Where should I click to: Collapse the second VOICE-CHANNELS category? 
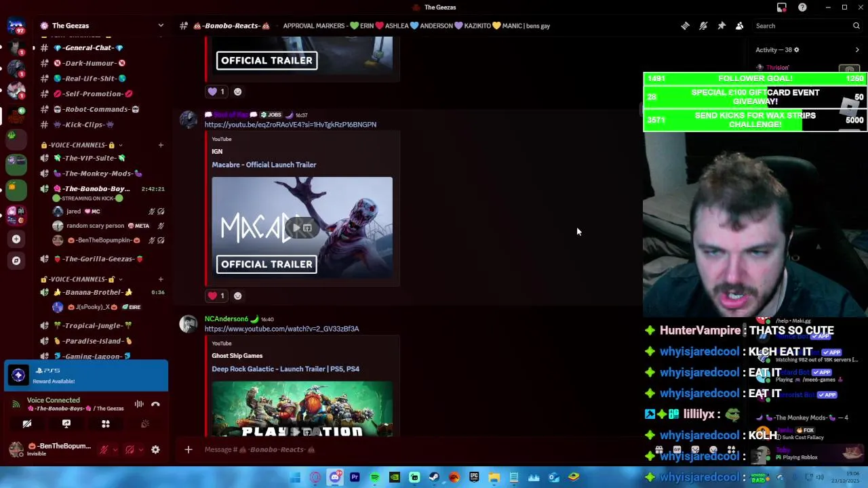tap(82, 279)
